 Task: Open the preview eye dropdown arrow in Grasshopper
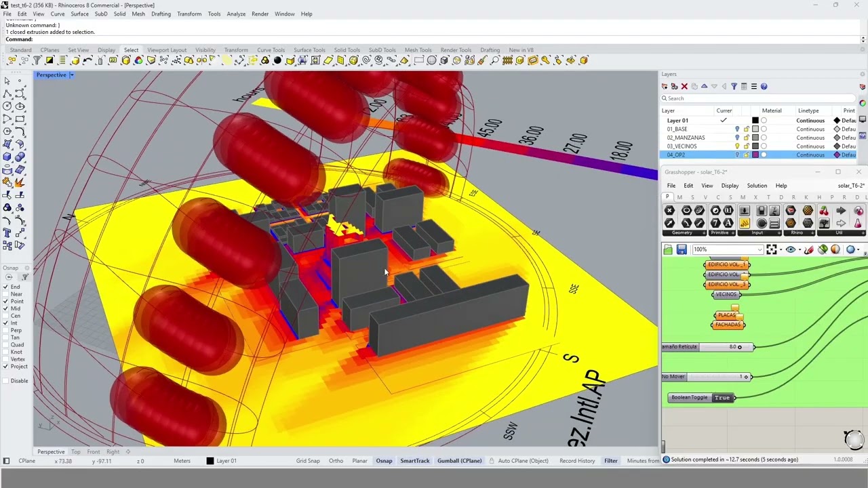pyautogui.click(x=800, y=249)
